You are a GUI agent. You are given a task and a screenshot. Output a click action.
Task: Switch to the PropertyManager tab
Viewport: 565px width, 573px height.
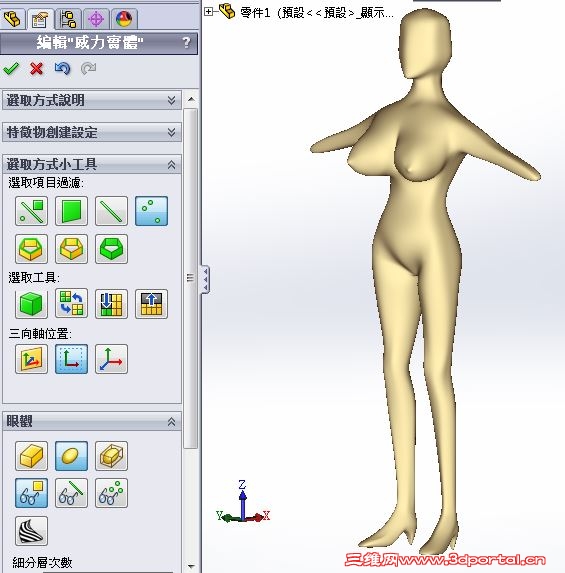click(40, 19)
